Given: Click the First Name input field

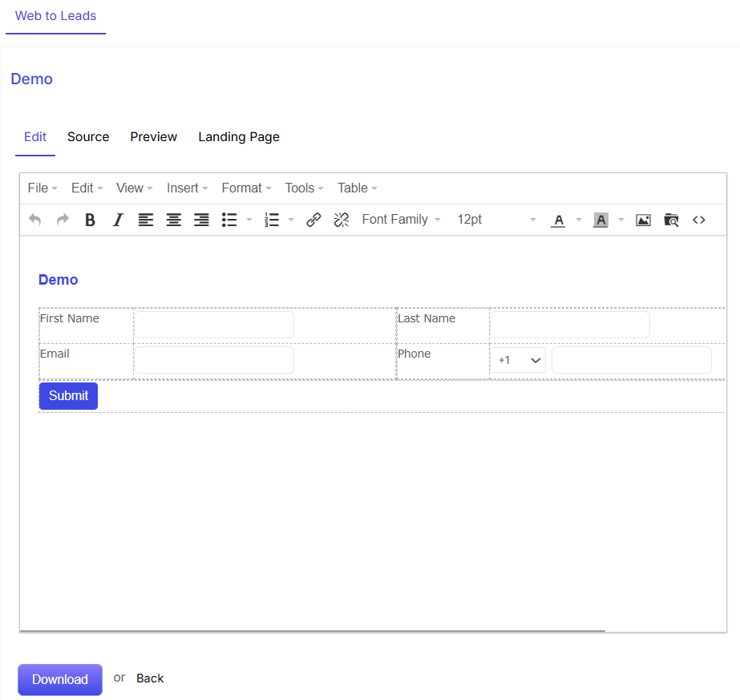Looking at the screenshot, I should [x=214, y=325].
